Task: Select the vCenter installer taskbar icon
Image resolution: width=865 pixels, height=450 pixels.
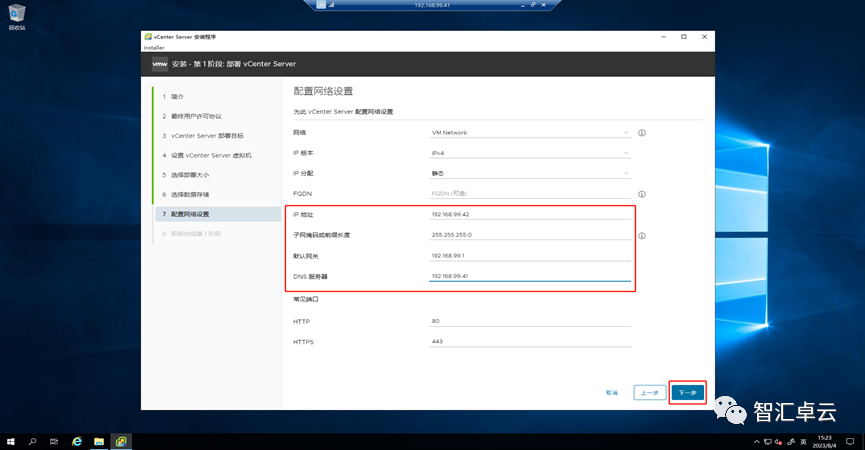Action: [121, 442]
